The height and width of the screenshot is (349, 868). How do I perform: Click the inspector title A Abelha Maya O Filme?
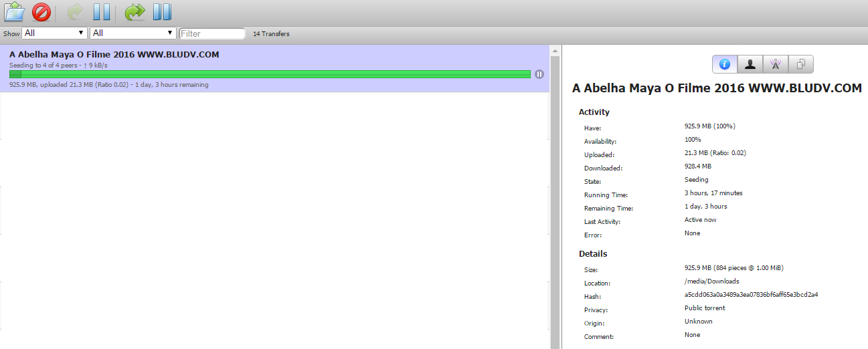(717, 88)
